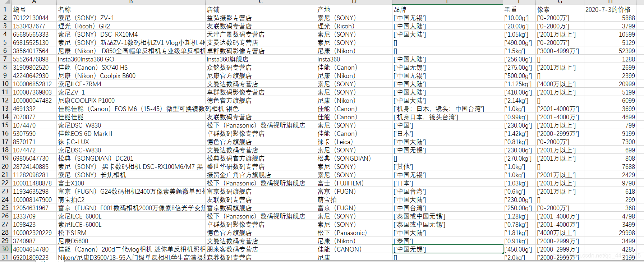
Task: Select cell 萌宝拍C2
Action: point(131,199)
